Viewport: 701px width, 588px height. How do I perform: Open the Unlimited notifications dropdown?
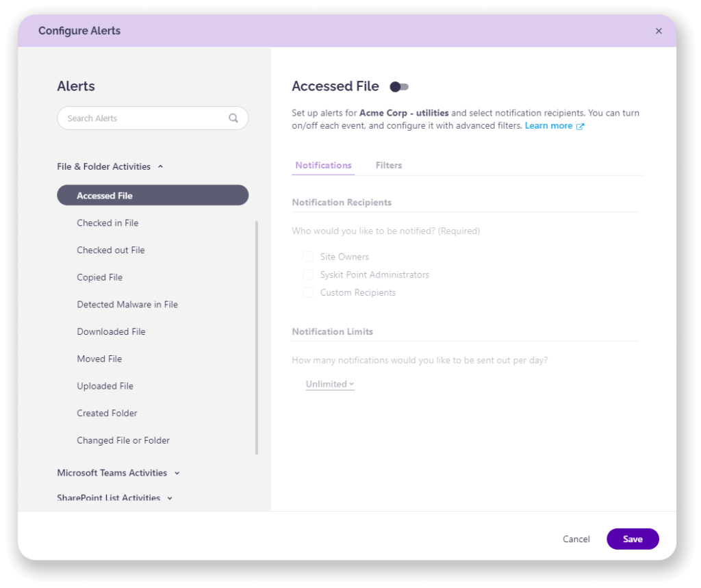[x=329, y=384]
